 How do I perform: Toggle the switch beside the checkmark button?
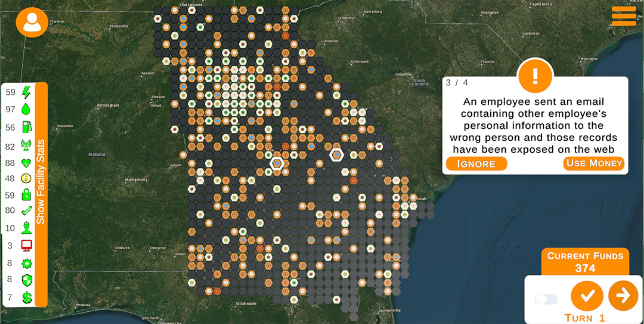[546, 299]
